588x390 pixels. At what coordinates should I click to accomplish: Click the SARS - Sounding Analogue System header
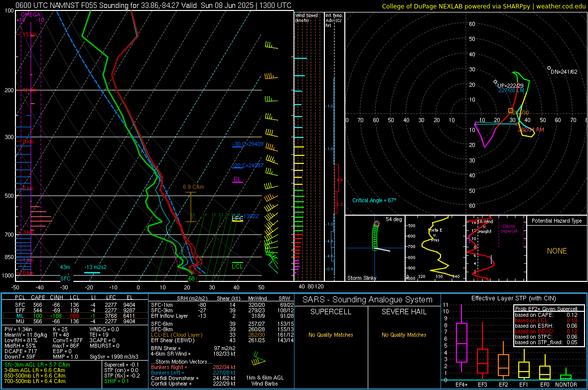(368, 300)
